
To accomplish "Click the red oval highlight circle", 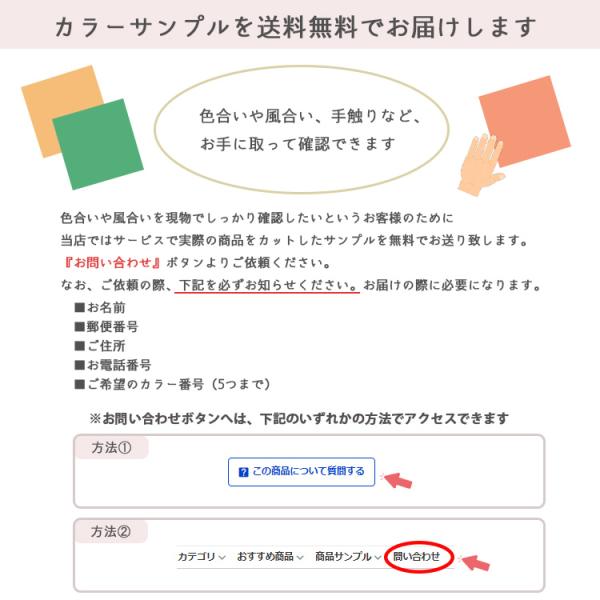I will click(419, 557).
